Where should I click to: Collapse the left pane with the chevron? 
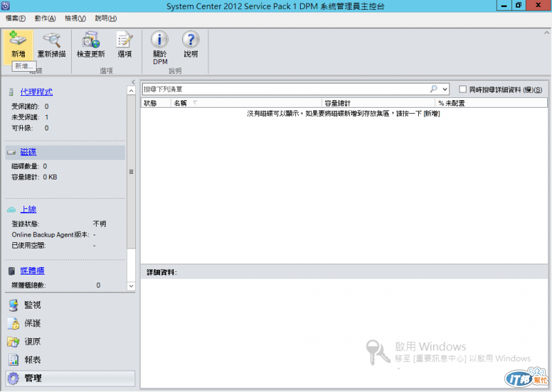click(133, 82)
